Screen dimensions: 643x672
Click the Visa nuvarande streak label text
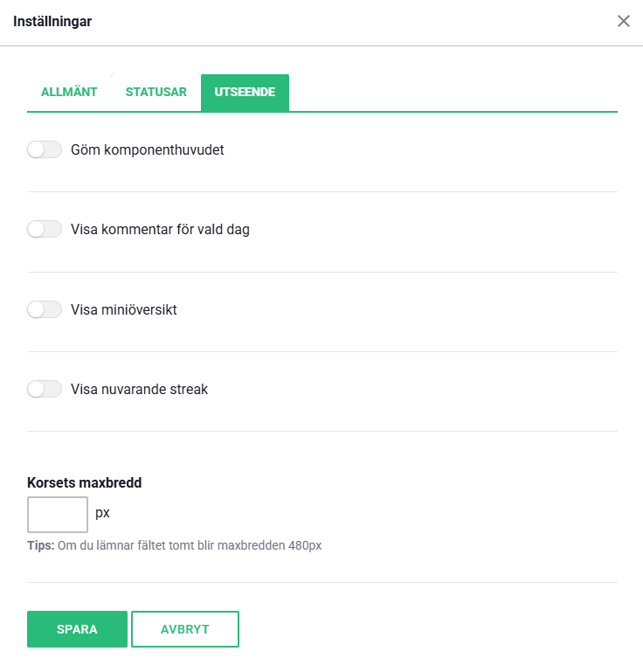[x=139, y=389]
